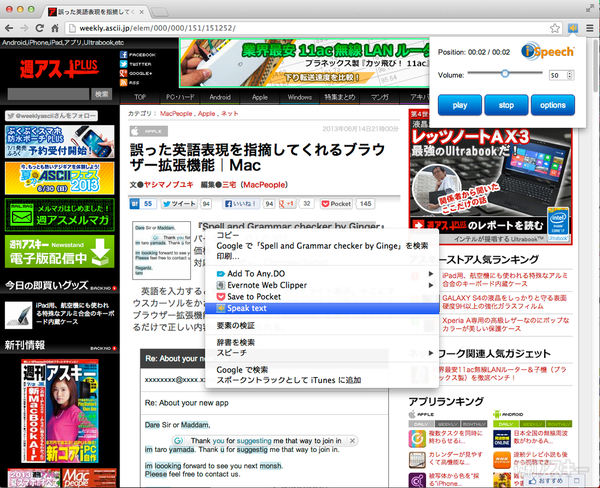
Task: Open GALAXY S4 glass film ranking link
Action: point(504,302)
